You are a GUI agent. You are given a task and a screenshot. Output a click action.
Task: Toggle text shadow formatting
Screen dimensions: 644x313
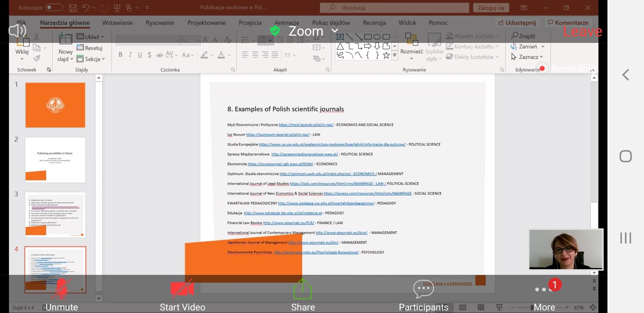149,55
